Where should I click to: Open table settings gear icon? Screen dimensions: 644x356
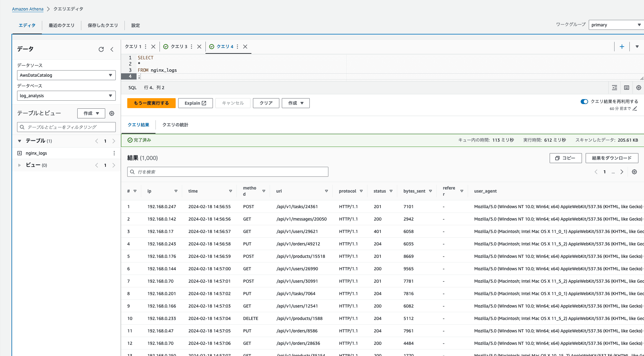112,113
